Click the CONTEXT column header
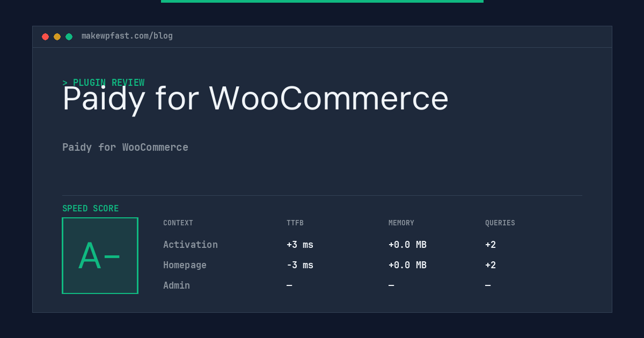 [178, 223]
